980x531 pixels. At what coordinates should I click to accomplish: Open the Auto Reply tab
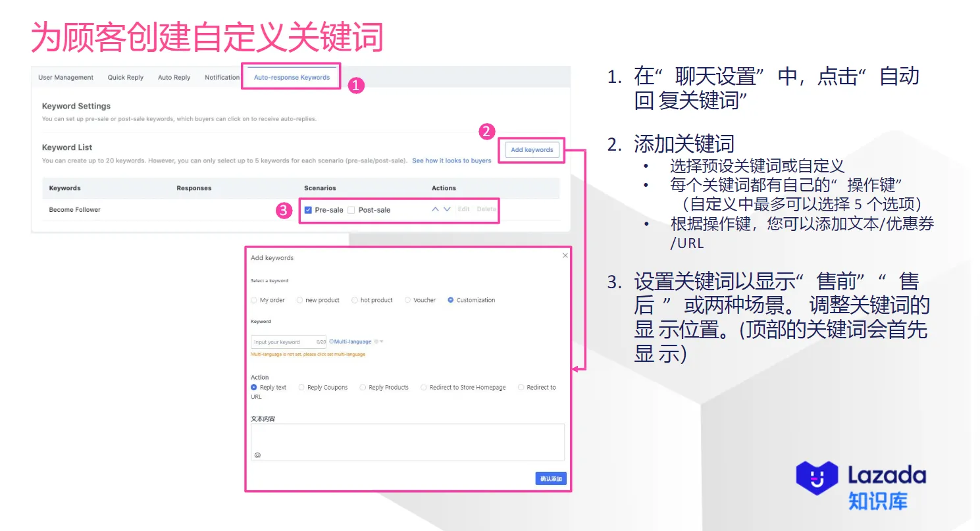(174, 77)
